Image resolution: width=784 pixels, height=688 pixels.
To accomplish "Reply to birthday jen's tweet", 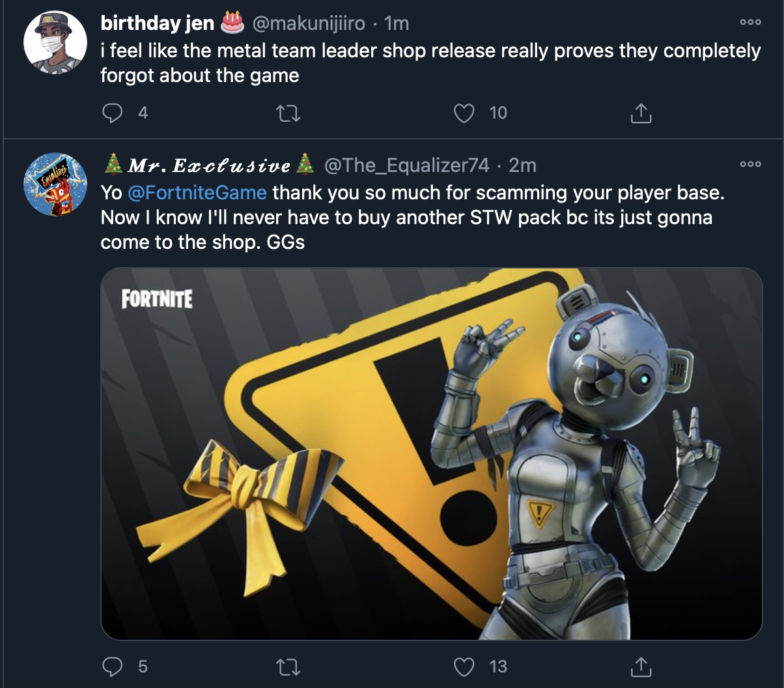I will 113,113.
